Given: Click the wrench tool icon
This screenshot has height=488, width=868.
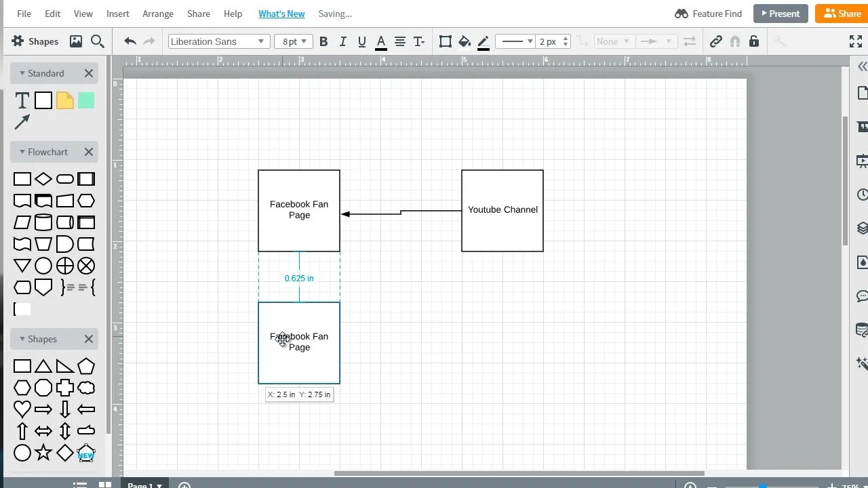Looking at the screenshot, I should click(x=780, y=41).
